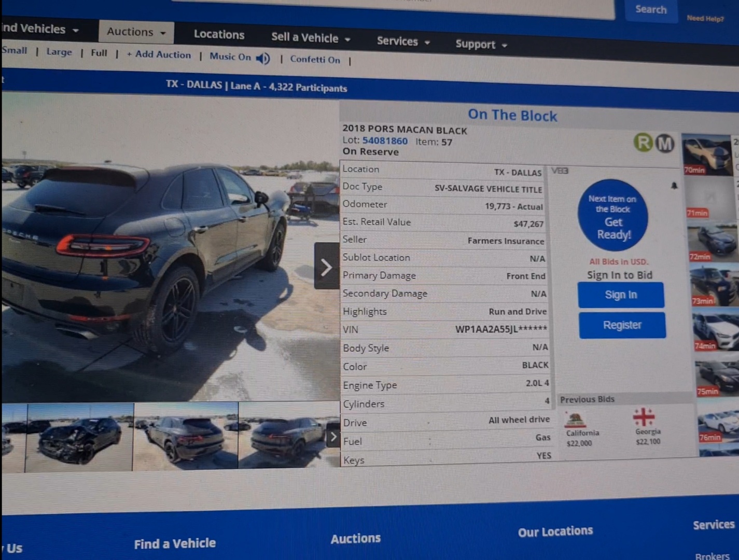Click the 2018 PORS MACAN BLACK title

pyautogui.click(x=405, y=130)
